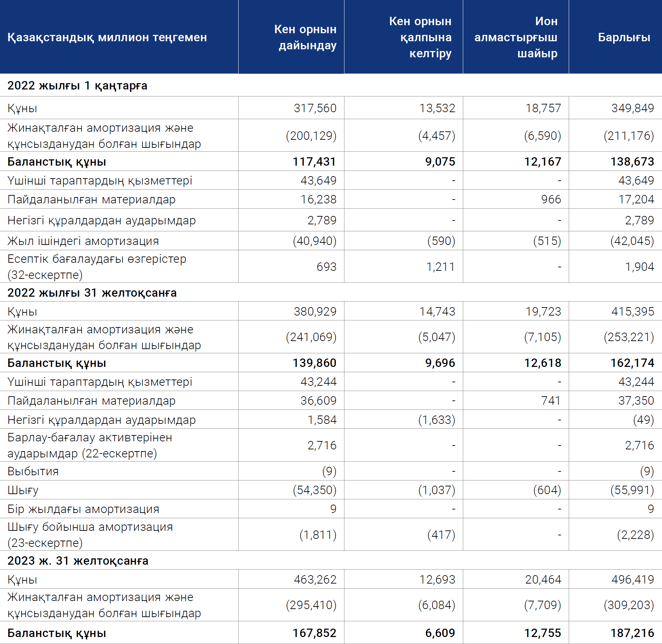Click the value 380,929
Viewport: 662px width, 644px height.
pyautogui.click(x=315, y=311)
